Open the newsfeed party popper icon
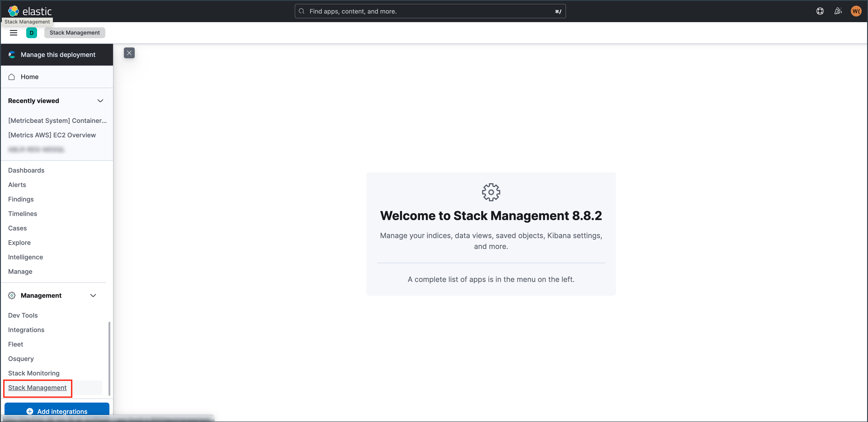 click(x=838, y=11)
